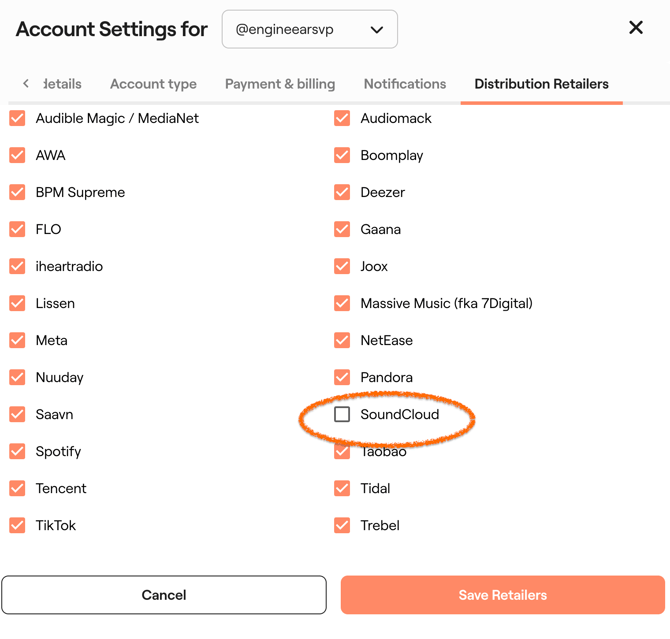The width and height of the screenshot is (670, 639).
Task: Uncheck the Pandora checkbox
Action: pos(342,377)
